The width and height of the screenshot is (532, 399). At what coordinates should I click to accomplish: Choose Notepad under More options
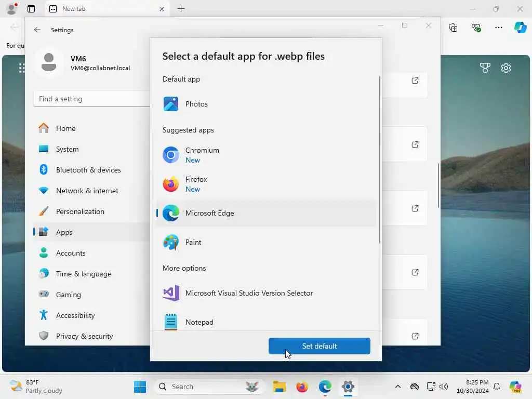click(266, 322)
